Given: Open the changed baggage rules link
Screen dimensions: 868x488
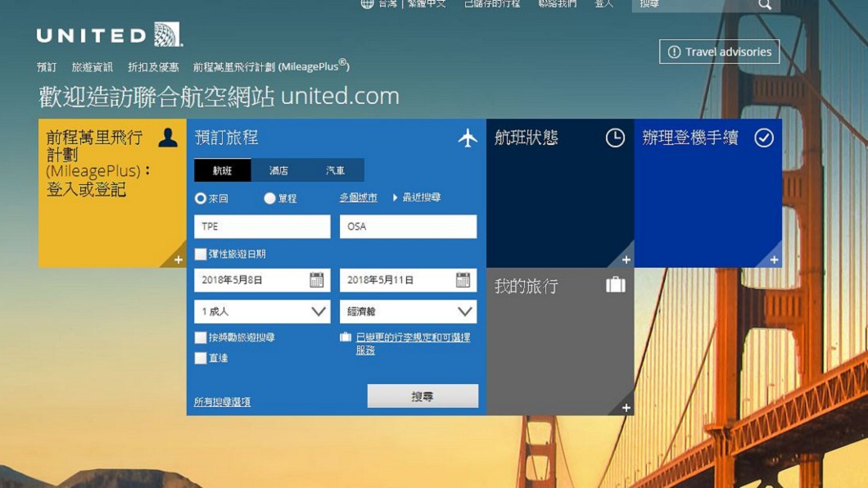Looking at the screenshot, I should [x=413, y=344].
